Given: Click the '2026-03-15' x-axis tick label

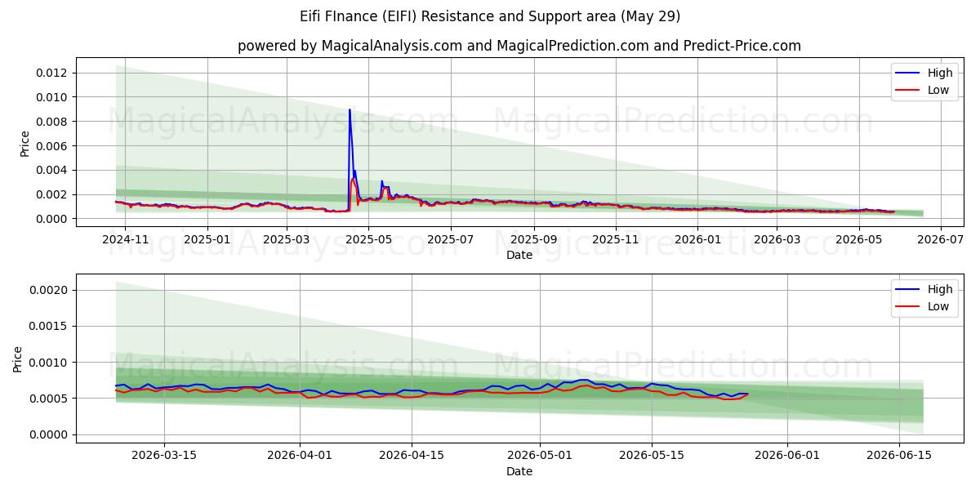Looking at the screenshot, I should pyautogui.click(x=164, y=455).
